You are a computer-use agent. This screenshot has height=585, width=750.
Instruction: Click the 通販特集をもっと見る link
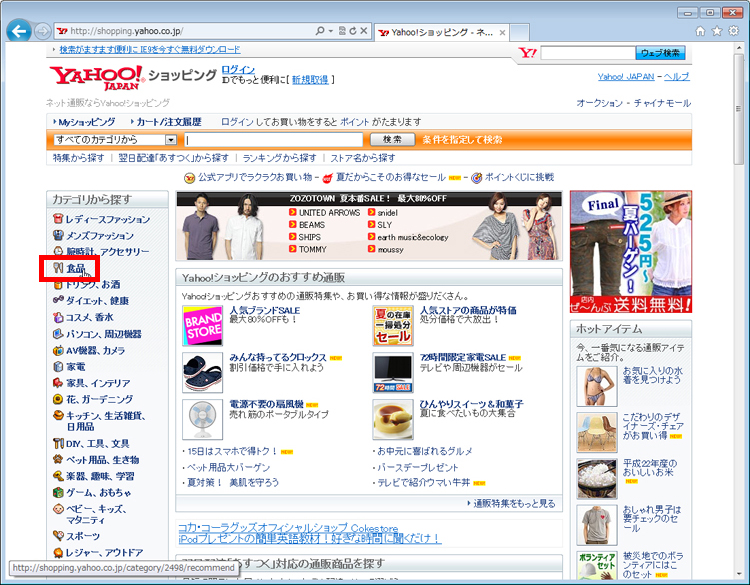[514, 503]
